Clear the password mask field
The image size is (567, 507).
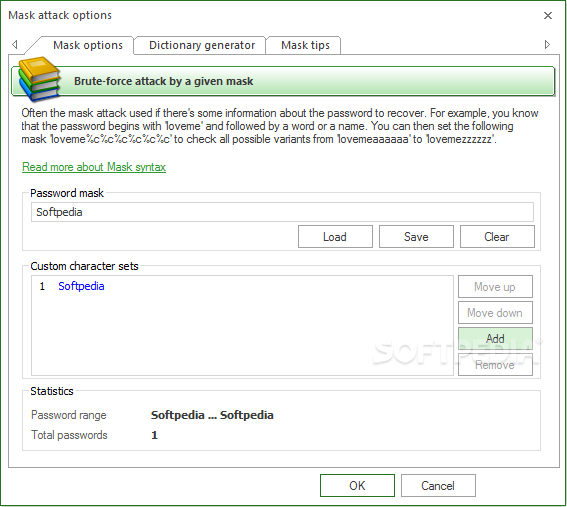click(497, 237)
